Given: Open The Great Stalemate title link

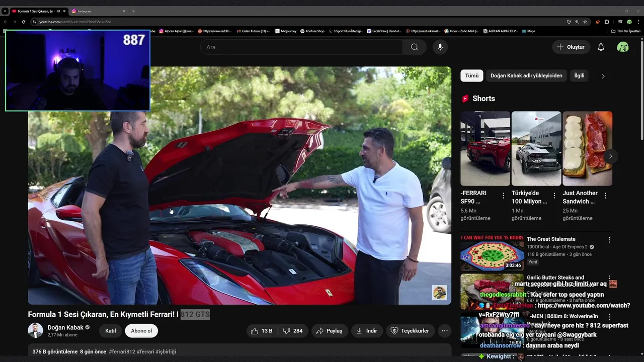Looking at the screenshot, I should (x=551, y=239).
